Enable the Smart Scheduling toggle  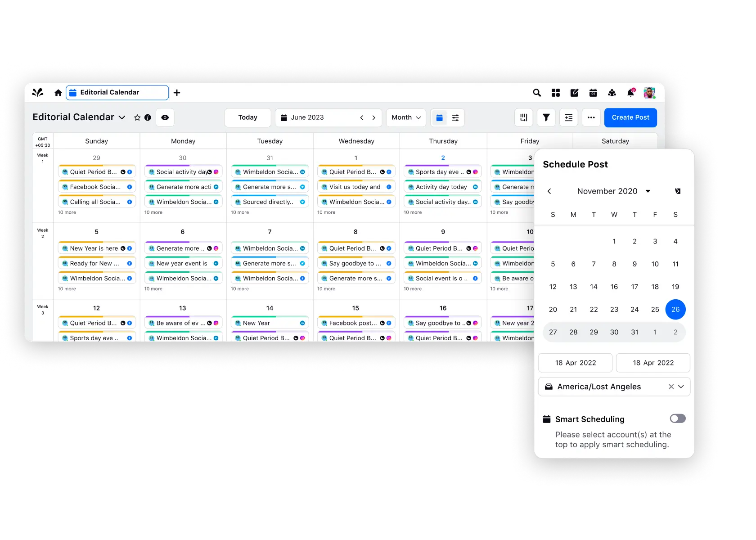(x=677, y=418)
